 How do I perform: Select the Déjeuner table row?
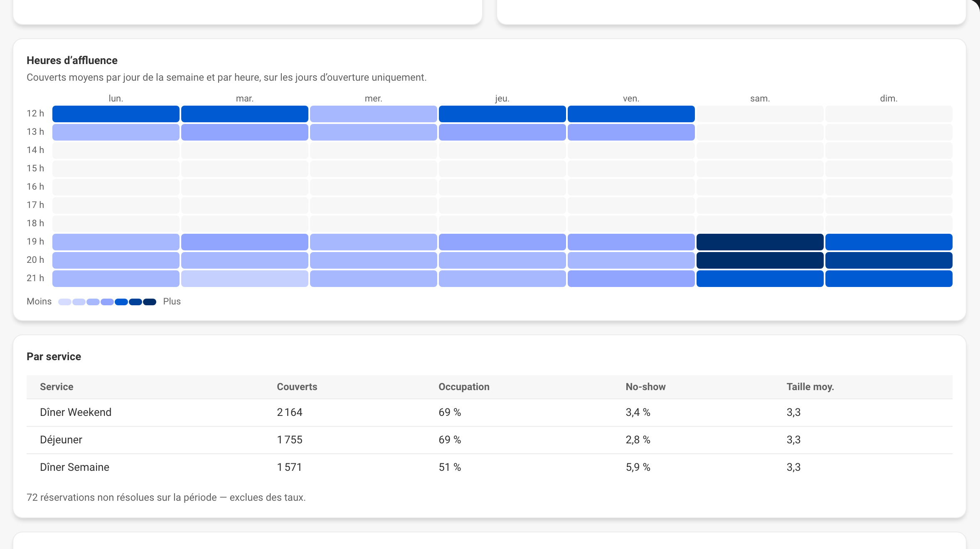coord(490,440)
